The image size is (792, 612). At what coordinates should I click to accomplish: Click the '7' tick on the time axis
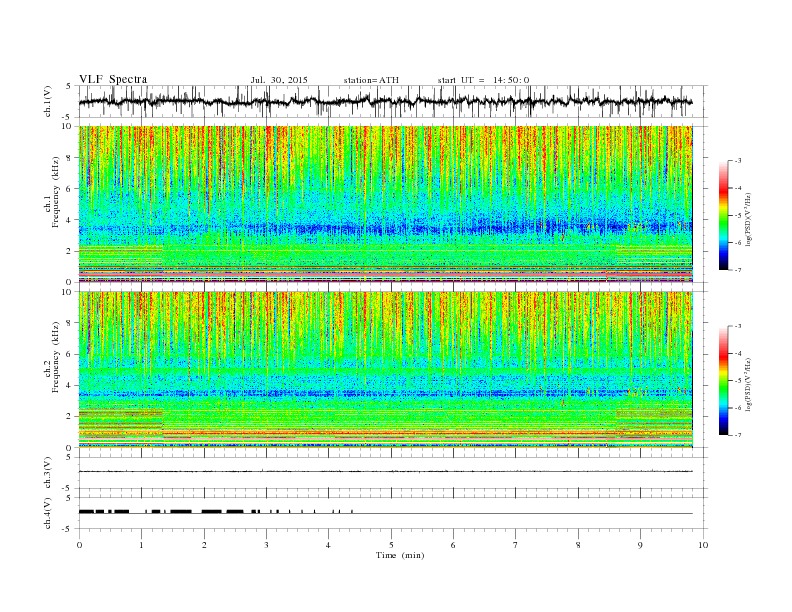[516, 545]
